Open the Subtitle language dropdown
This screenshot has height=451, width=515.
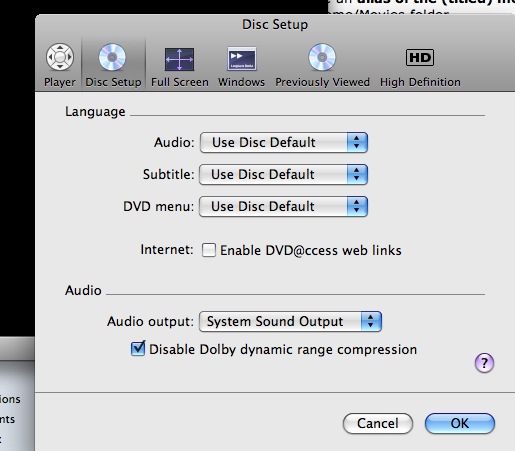(283, 174)
